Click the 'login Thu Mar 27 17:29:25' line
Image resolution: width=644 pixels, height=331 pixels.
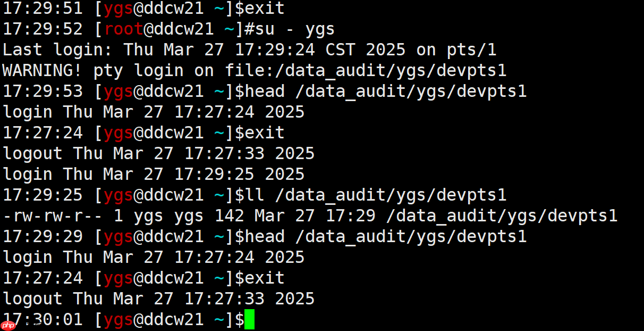click(x=154, y=174)
